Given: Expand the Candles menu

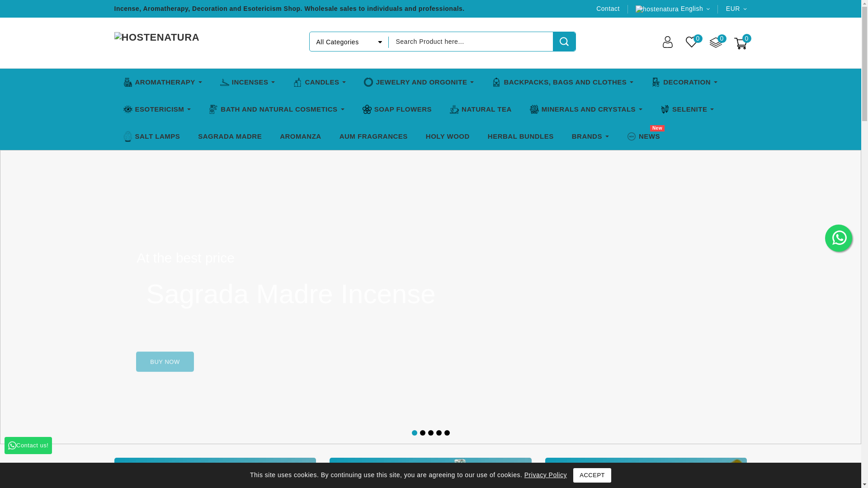Looking at the screenshot, I should coord(319,82).
